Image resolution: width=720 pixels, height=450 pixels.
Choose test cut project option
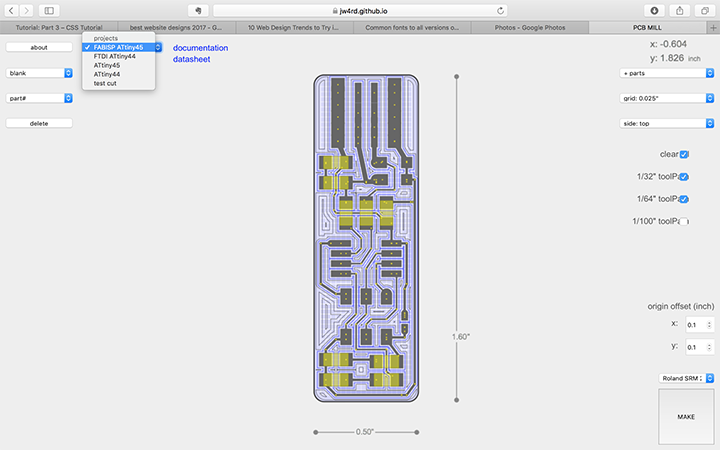(118, 83)
